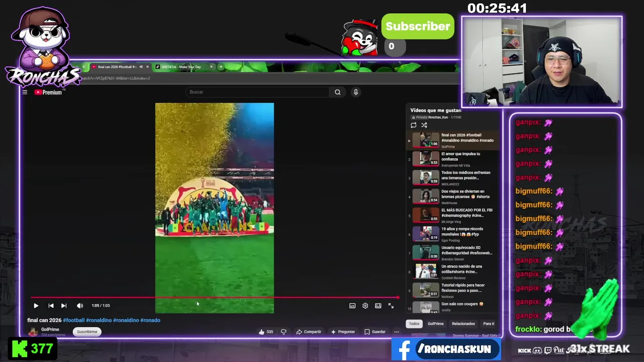Toggle subtitles on the player
Image resolution: width=644 pixels, height=362 pixels.
[352, 306]
